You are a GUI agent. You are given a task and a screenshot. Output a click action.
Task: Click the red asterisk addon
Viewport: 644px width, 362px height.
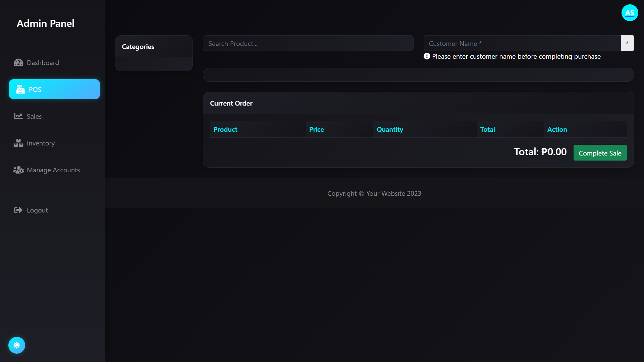(x=627, y=43)
